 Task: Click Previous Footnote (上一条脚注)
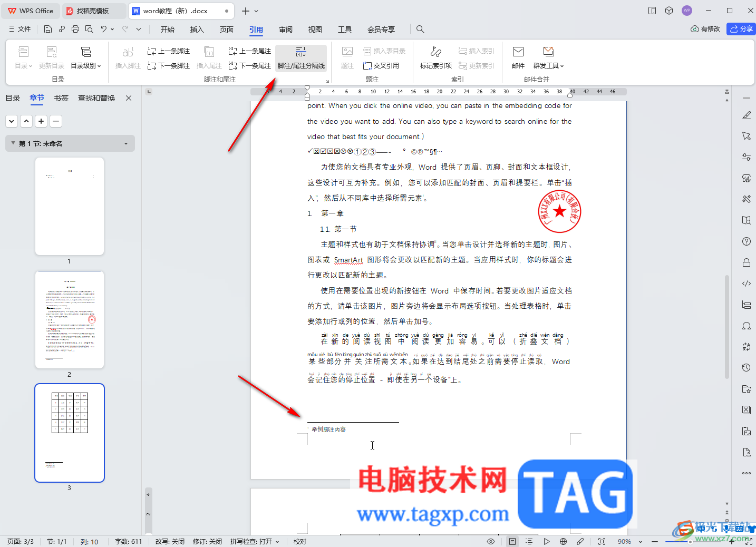[168, 51]
